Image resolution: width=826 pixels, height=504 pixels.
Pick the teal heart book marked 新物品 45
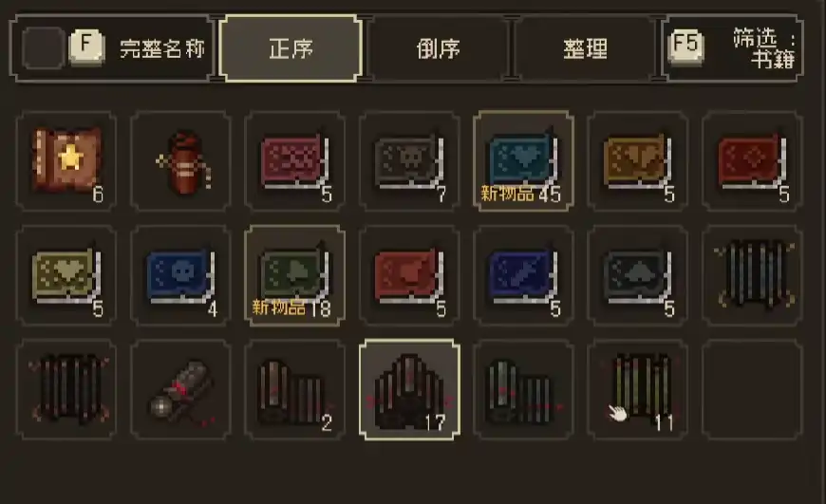(524, 161)
